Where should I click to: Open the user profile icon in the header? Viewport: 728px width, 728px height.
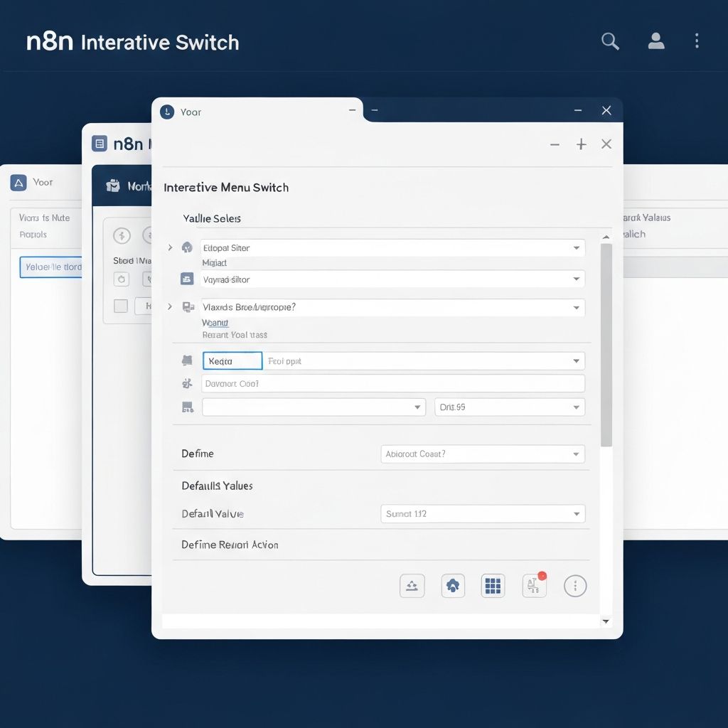[x=655, y=41]
